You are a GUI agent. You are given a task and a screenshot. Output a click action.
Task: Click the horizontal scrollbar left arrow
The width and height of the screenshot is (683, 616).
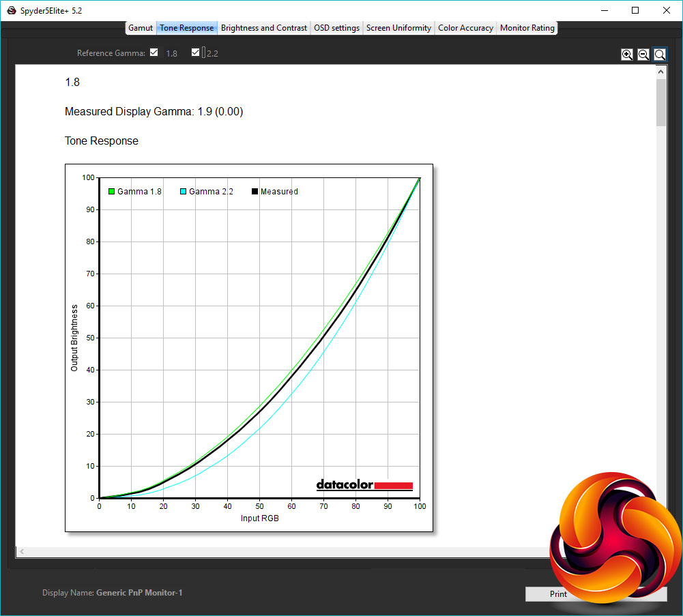(x=22, y=551)
